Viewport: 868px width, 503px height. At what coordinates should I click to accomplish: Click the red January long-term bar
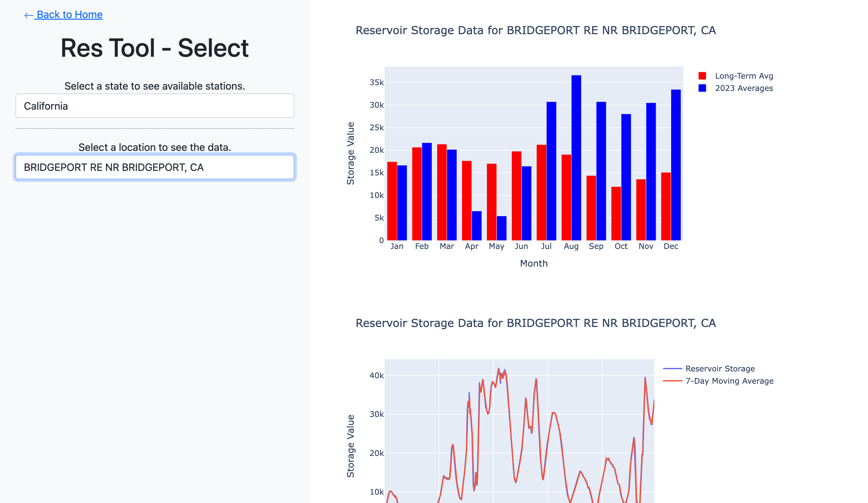pos(392,201)
